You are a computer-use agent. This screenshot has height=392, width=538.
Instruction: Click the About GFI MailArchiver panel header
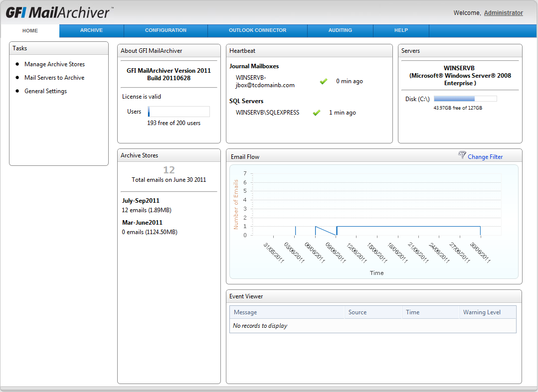coord(169,51)
